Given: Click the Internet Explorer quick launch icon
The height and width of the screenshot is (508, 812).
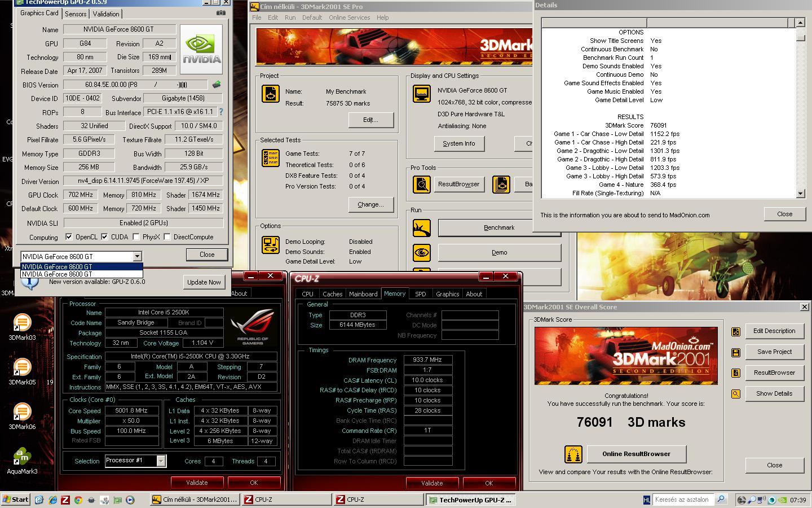Looking at the screenshot, I should [x=52, y=500].
